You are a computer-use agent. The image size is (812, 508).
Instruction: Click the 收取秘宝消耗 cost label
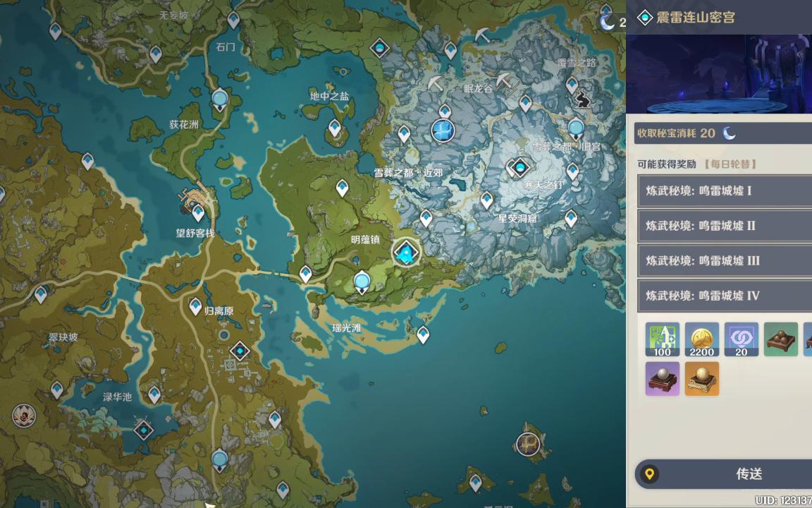click(667, 133)
